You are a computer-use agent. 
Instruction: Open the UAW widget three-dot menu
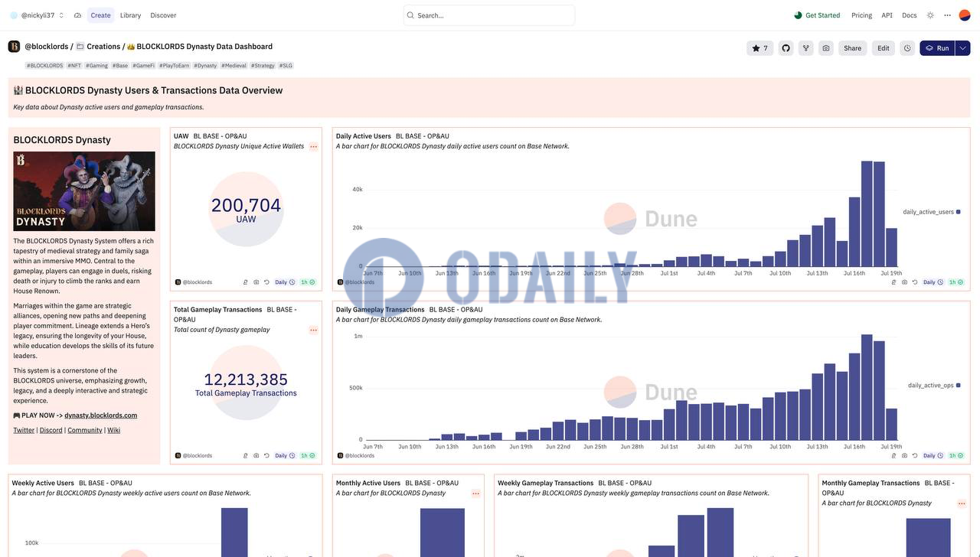(314, 146)
